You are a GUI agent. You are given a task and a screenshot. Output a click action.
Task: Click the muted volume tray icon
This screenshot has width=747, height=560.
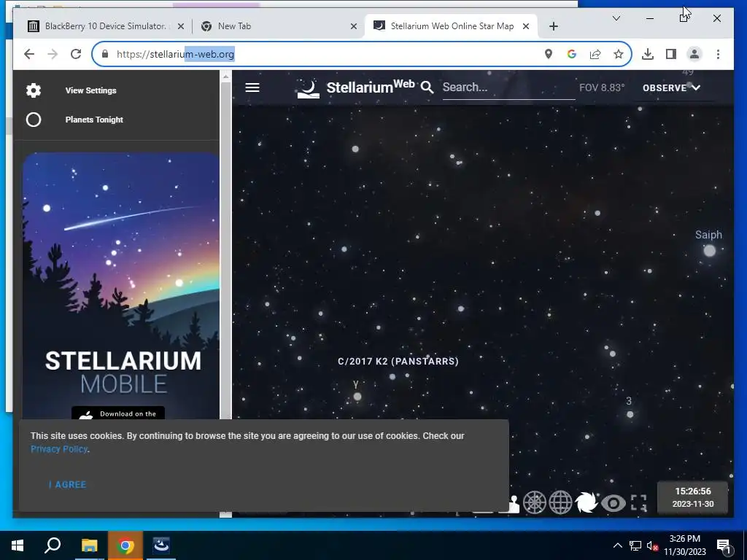pos(653,545)
